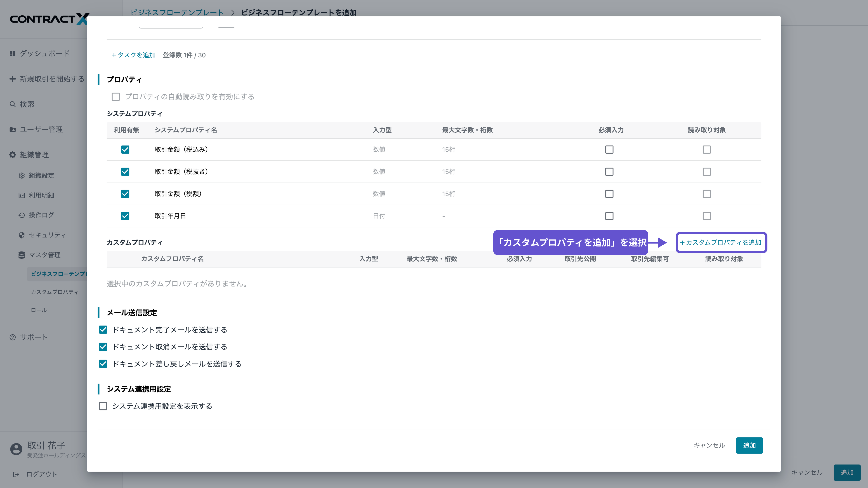Uncheck 利用有無 for 取引金額（税込み）
This screenshot has height=488, width=868.
(125, 150)
